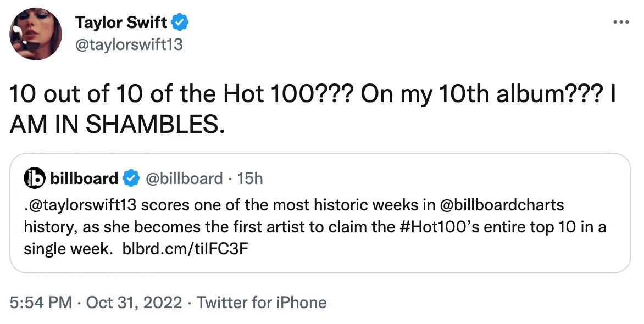Open the tweet options ellipsis menu

(x=621, y=22)
